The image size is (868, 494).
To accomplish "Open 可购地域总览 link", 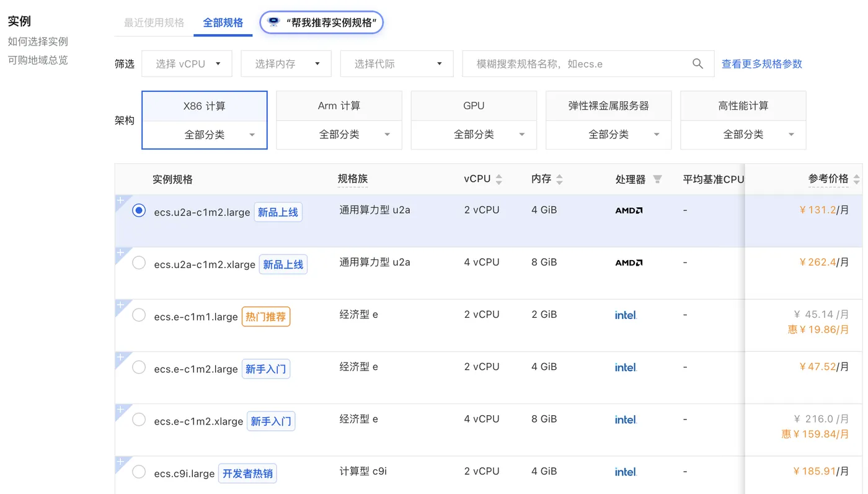I will click(x=38, y=60).
